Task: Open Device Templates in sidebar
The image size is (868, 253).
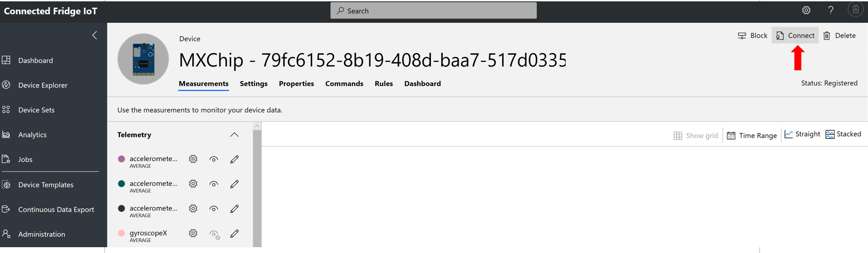Action: pyautogui.click(x=46, y=184)
